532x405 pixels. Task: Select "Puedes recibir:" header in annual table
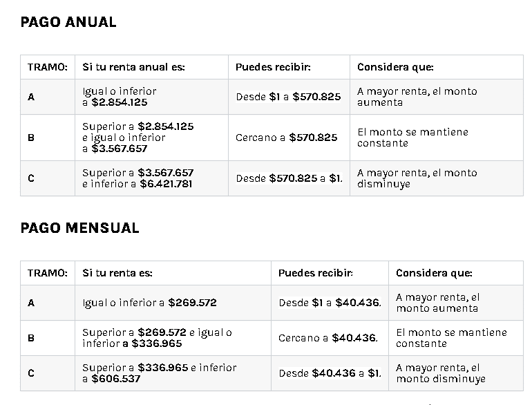click(x=273, y=67)
